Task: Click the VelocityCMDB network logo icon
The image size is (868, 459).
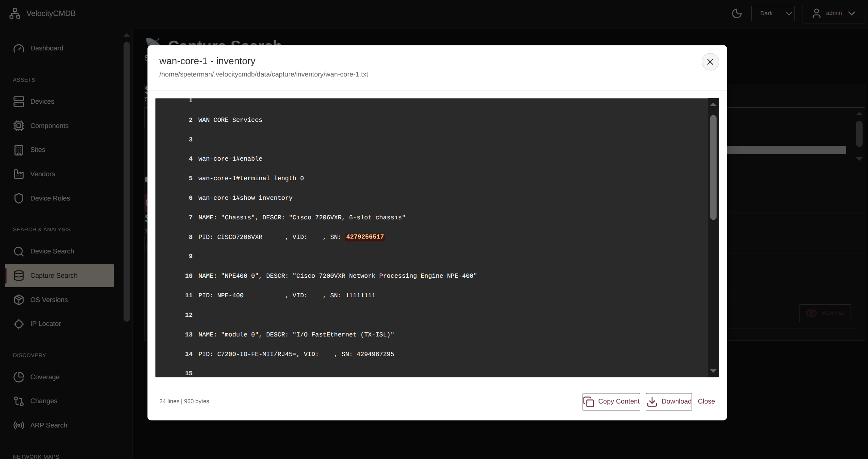Action: 15,13
